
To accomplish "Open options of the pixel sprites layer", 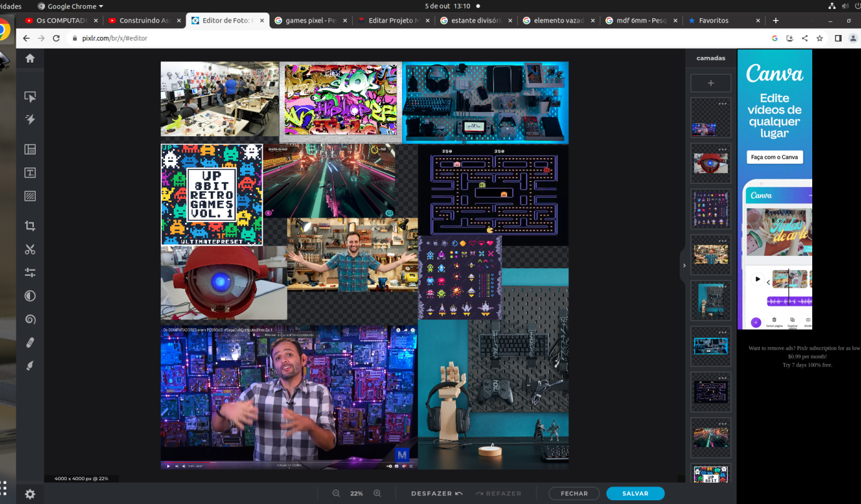I will click(x=722, y=194).
